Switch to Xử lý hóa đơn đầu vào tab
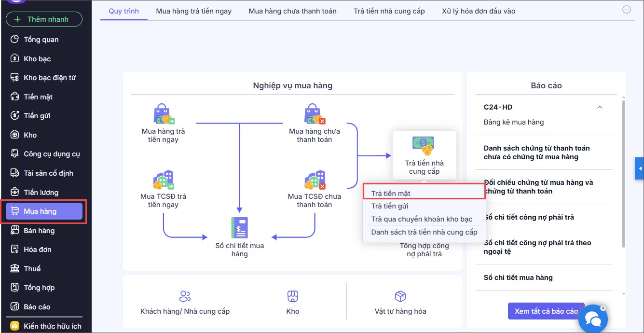The image size is (644, 333). point(479,11)
